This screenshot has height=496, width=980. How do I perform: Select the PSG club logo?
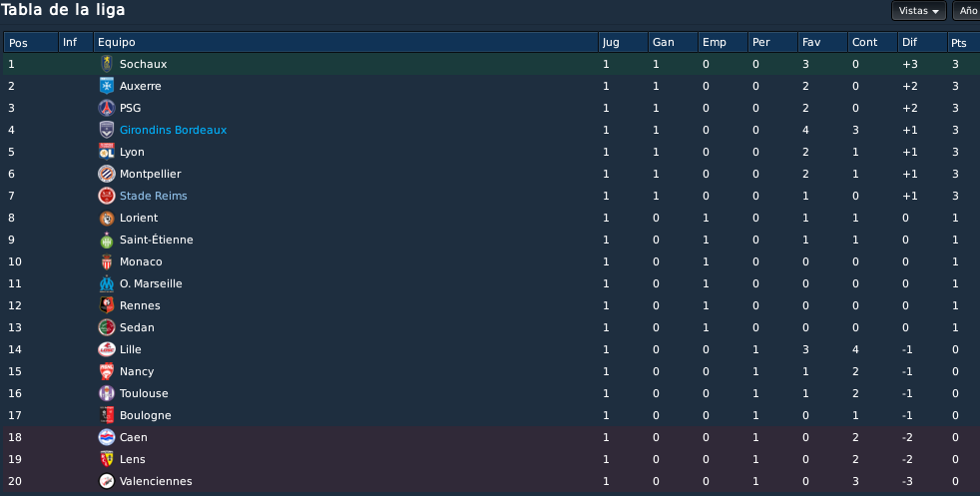point(106,108)
